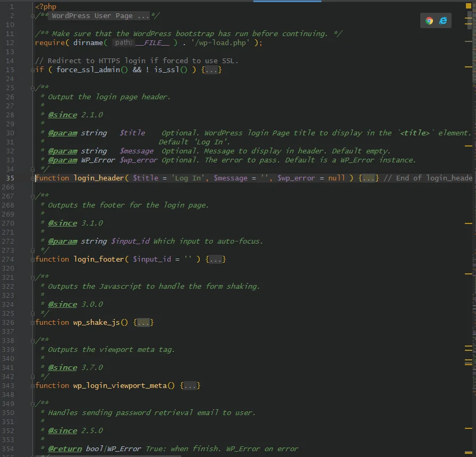
Task: Click fold end marker on line 325
Action: tap(32, 313)
